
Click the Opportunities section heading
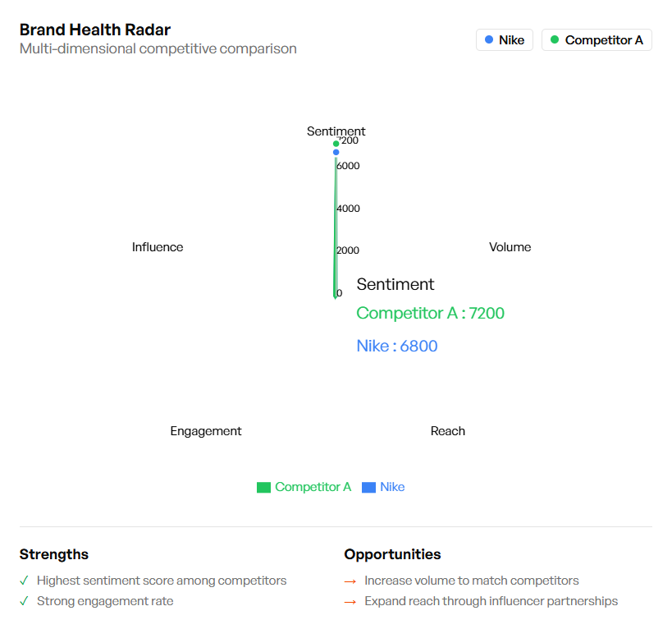pyautogui.click(x=392, y=554)
